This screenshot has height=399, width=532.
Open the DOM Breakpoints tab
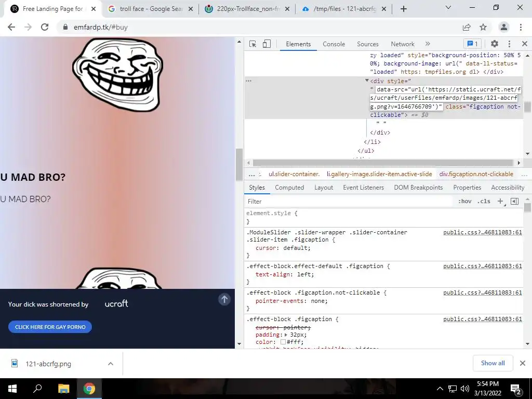point(418,187)
